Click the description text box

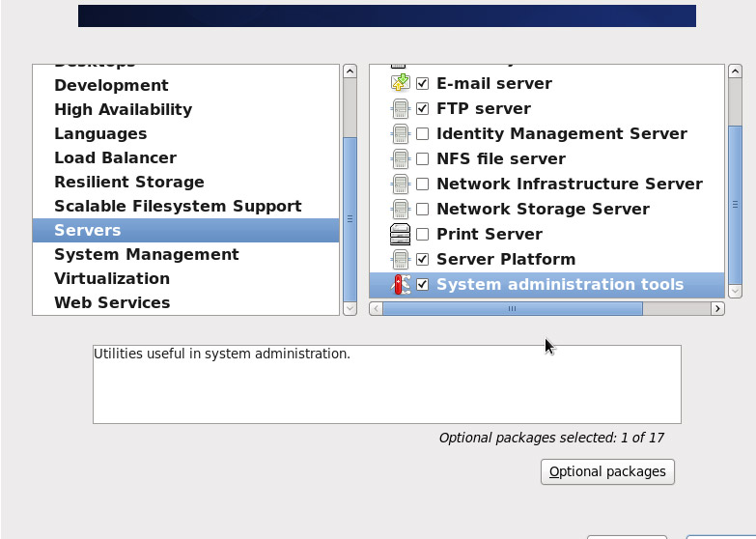coord(386,384)
